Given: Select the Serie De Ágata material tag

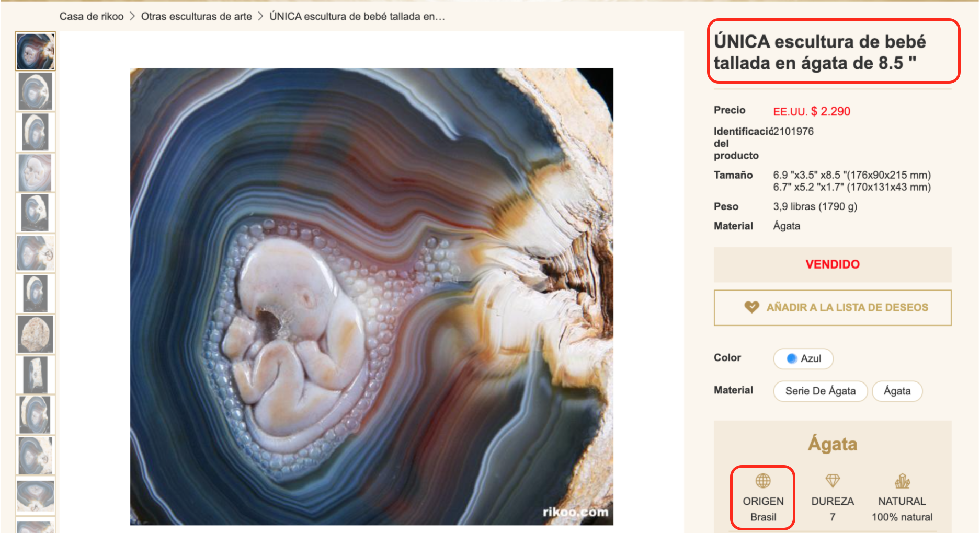Looking at the screenshot, I should pyautogui.click(x=821, y=391).
